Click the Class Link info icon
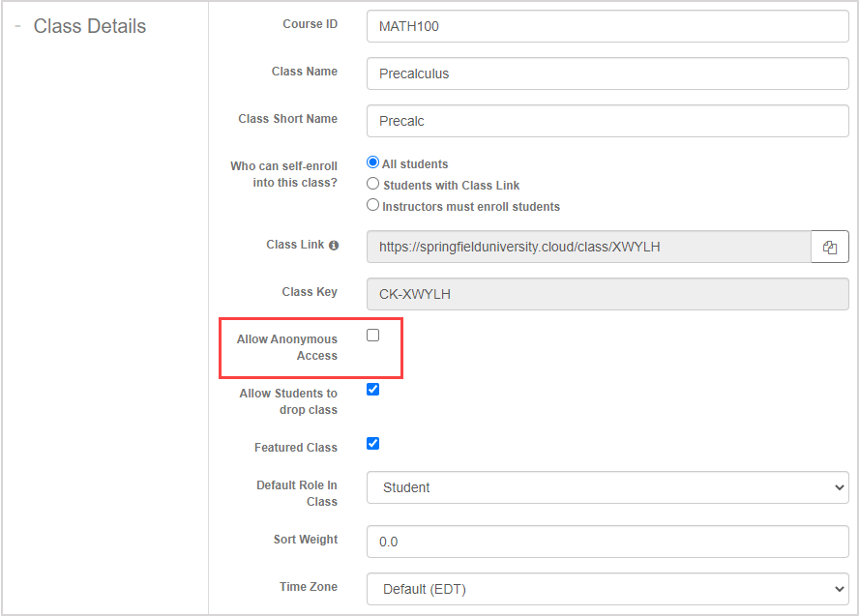 point(334,246)
